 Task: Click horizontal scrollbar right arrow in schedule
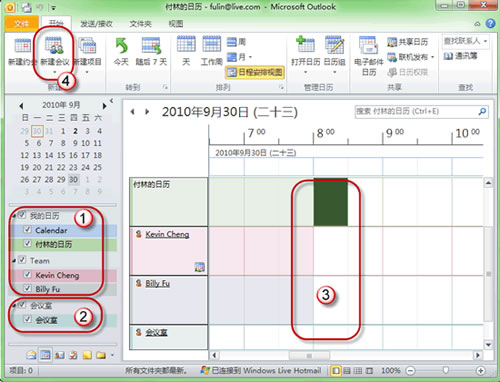point(478,355)
